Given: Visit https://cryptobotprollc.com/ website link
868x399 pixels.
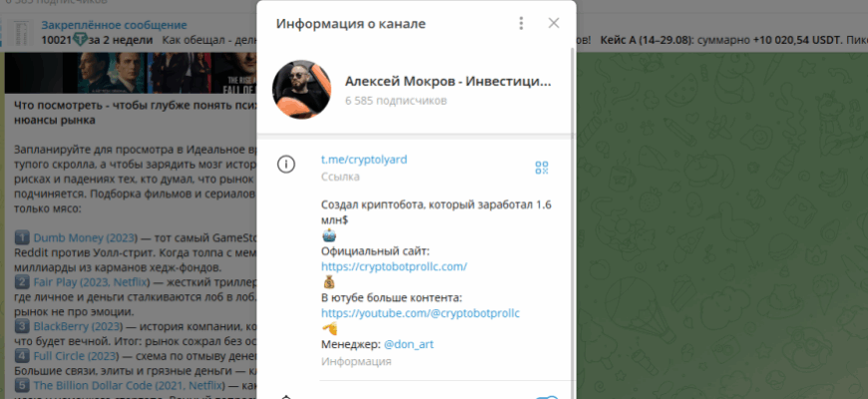Looking at the screenshot, I should tap(394, 266).
